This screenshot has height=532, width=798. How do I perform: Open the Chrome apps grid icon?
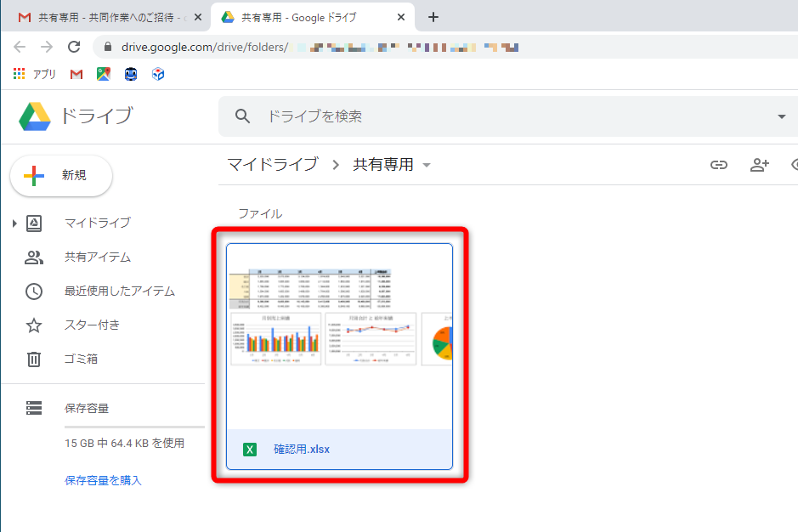18,73
